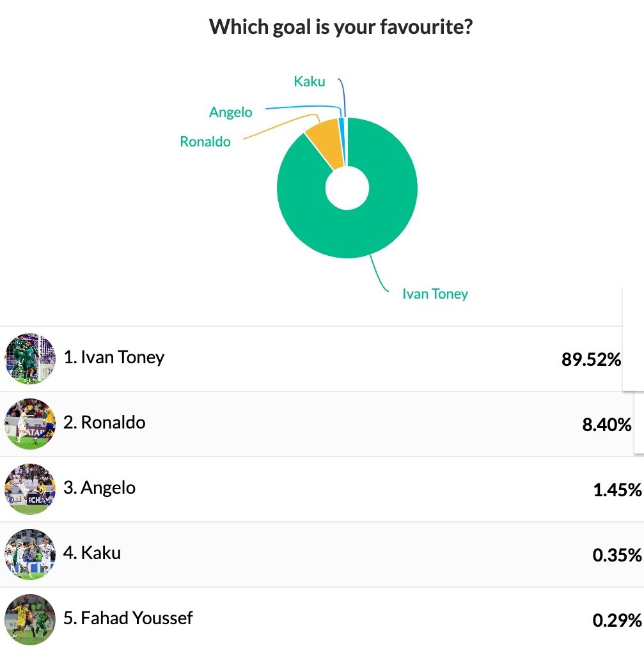The width and height of the screenshot is (644, 660).
Task: Click Kaku goal thumbnail
Action: click(30, 554)
